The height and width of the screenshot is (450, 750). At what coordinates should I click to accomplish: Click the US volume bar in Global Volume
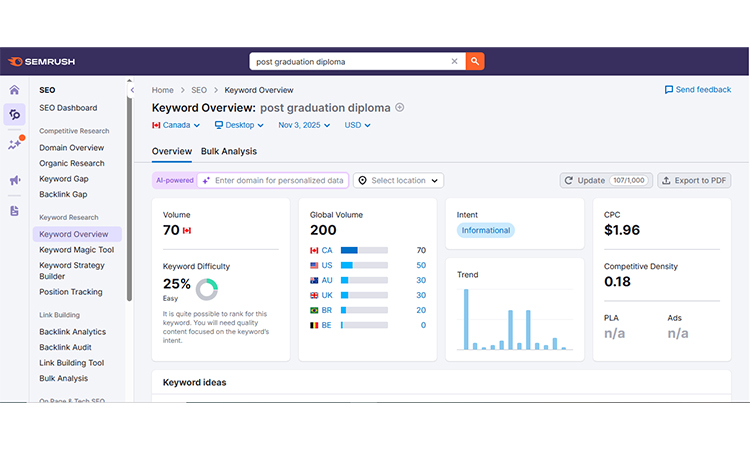click(x=364, y=265)
